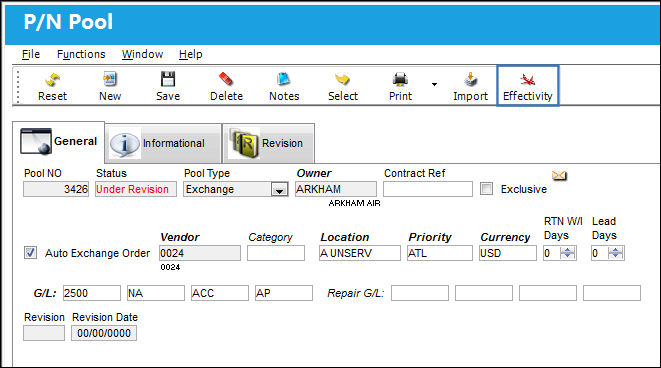Open the Window menu
This screenshot has height=368, width=661.
pyautogui.click(x=142, y=54)
